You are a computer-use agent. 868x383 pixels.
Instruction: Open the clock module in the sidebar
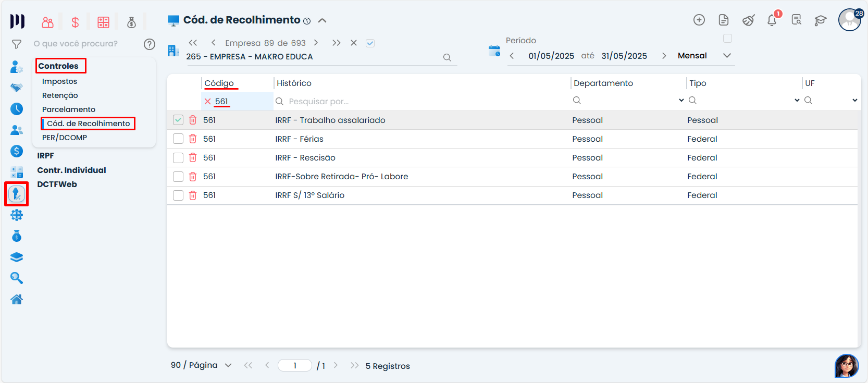click(17, 109)
